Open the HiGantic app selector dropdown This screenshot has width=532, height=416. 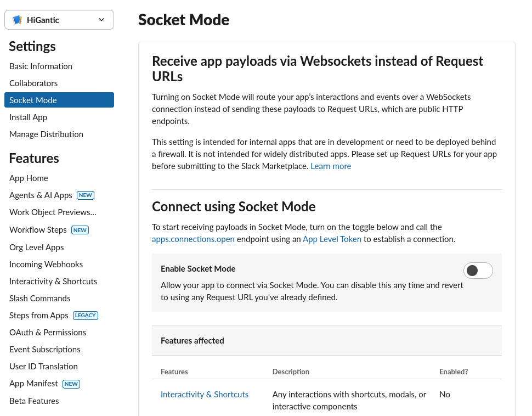point(59,20)
